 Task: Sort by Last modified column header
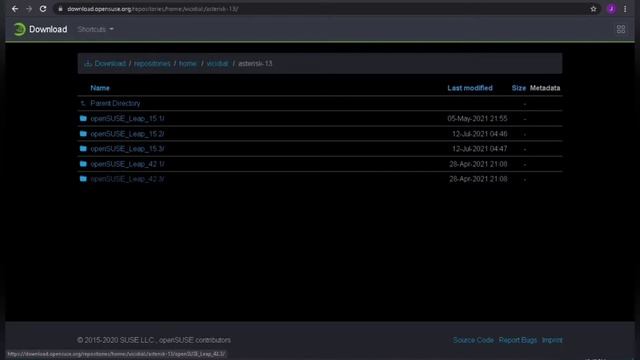coord(470,88)
